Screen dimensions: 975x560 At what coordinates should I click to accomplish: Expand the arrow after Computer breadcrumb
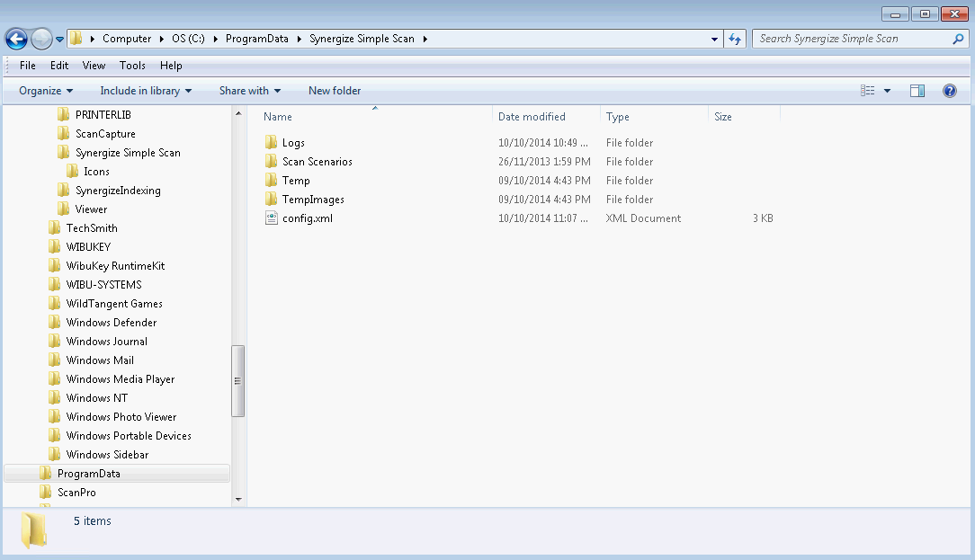click(162, 39)
